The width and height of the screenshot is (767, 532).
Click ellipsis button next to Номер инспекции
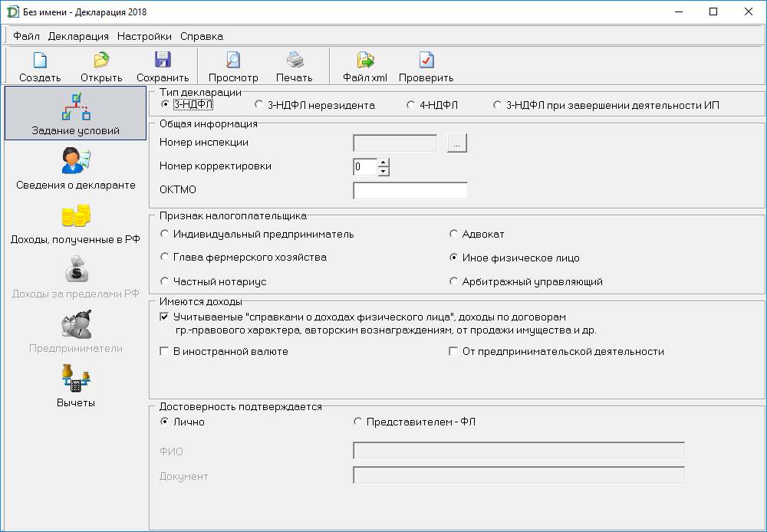click(457, 143)
